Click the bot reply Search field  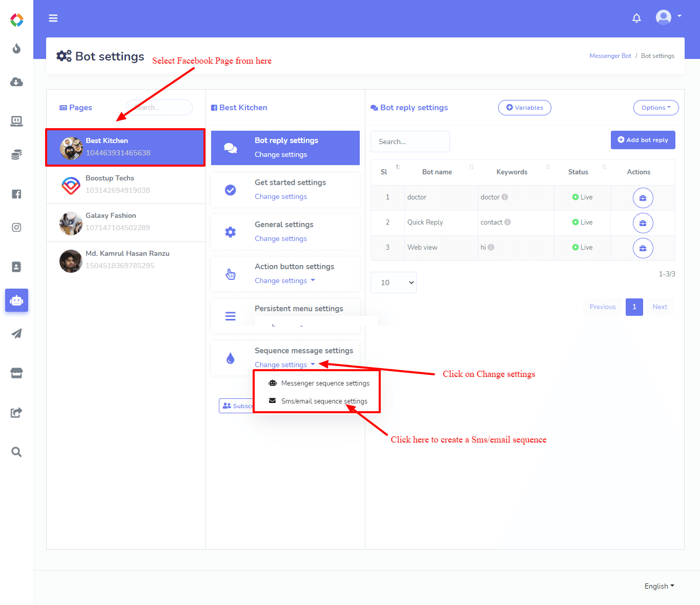(x=410, y=142)
